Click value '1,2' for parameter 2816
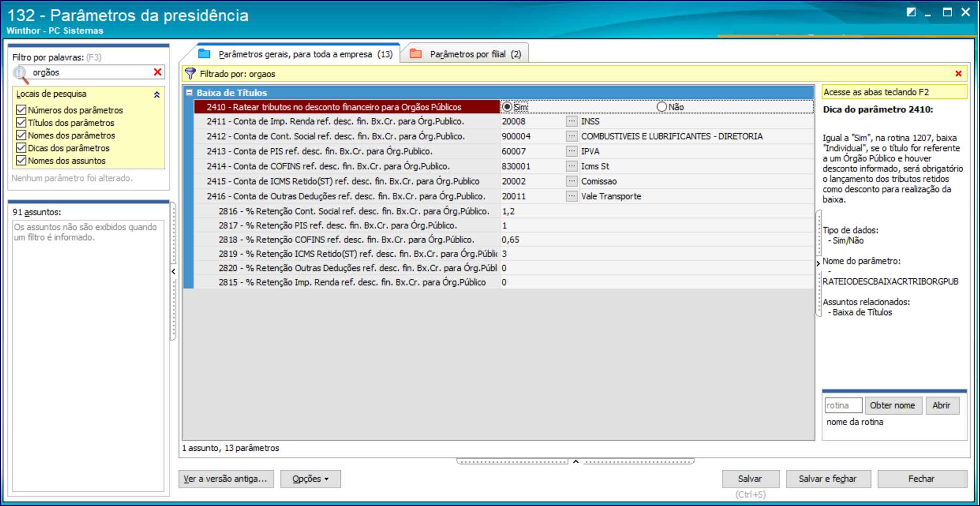Screen dimensions: 980x506 (x=656, y=211)
